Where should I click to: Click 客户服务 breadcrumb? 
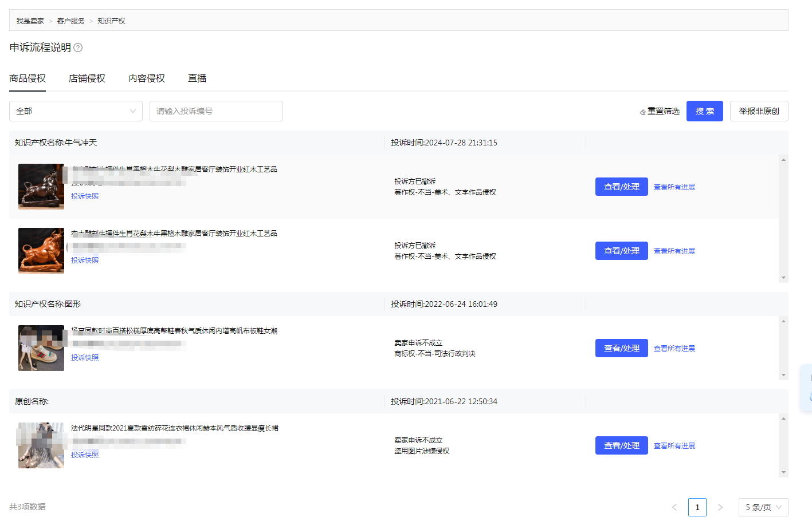pyautogui.click(x=71, y=21)
